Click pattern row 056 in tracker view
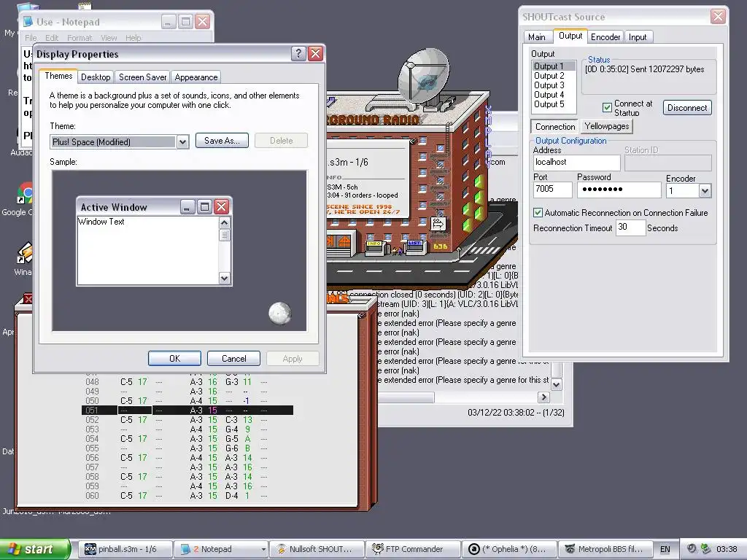Screen dimensions: 747x560 [187, 458]
